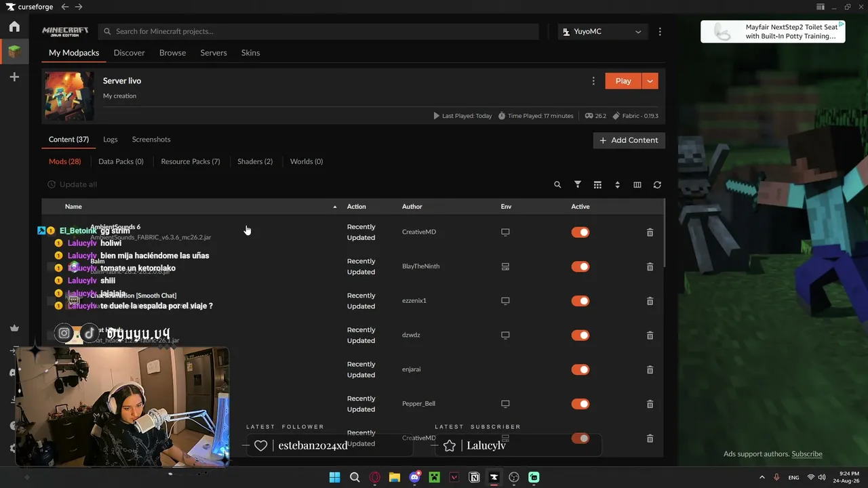Show the Mods (28) list
This screenshot has width=868, height=488.
(x=65, y=161)
